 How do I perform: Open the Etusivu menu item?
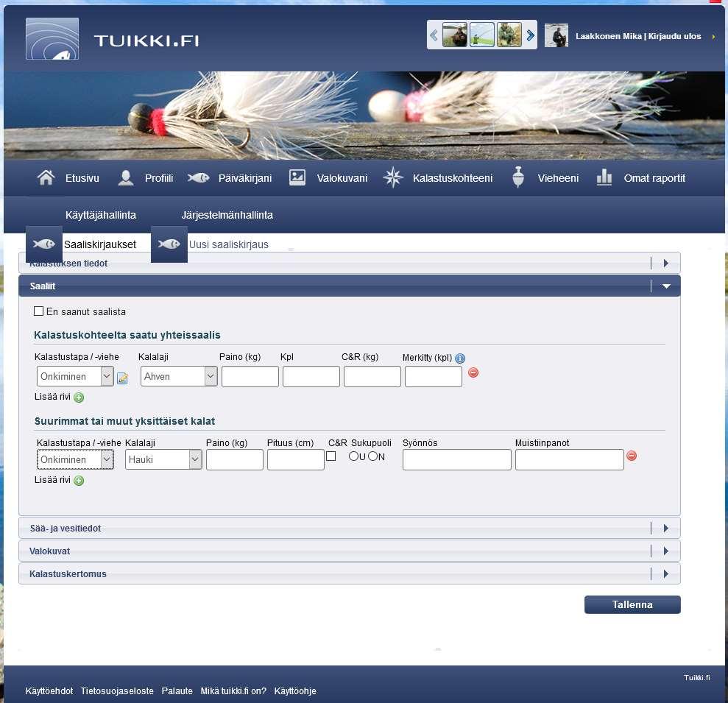tap(82, 178)
